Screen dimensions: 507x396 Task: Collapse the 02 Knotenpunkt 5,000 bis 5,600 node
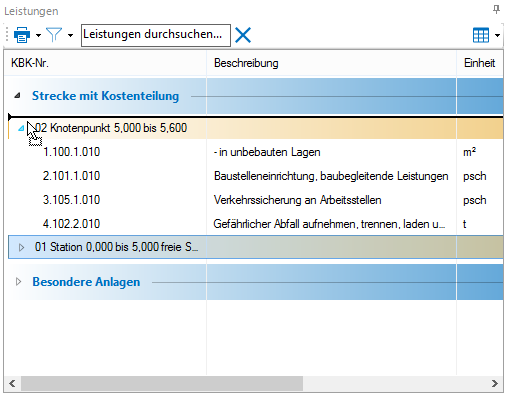(21, 128)
